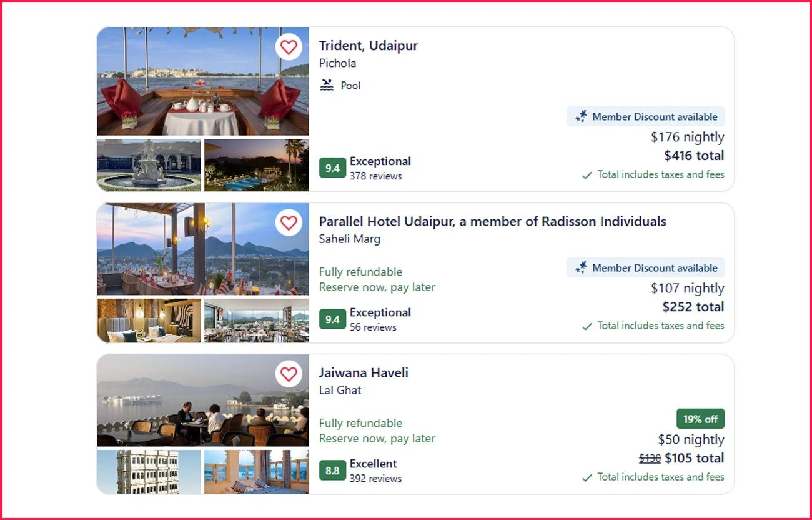
Task: Click the checkmark beside Jaiwana's total
Action: tap(587, 477)
